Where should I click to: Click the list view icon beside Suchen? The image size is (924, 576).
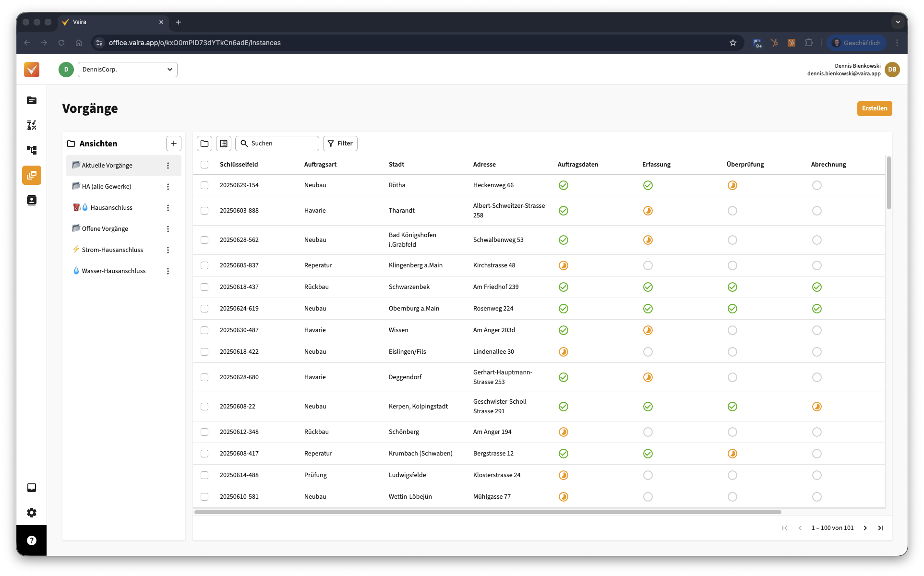224,144
